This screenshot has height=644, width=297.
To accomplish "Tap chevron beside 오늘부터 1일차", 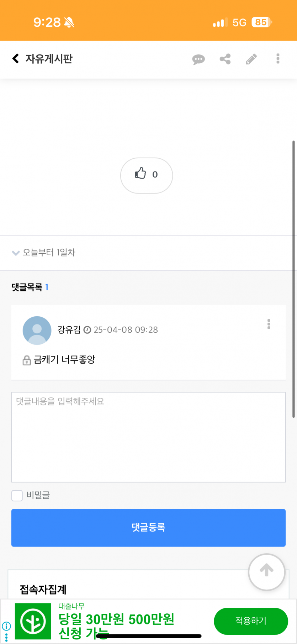I will tap(16, 253).
